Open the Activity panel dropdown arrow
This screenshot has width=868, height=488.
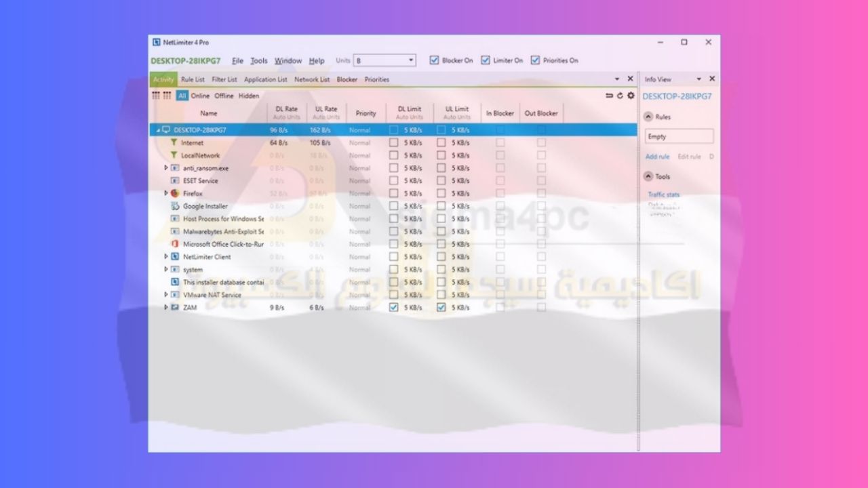617,79
